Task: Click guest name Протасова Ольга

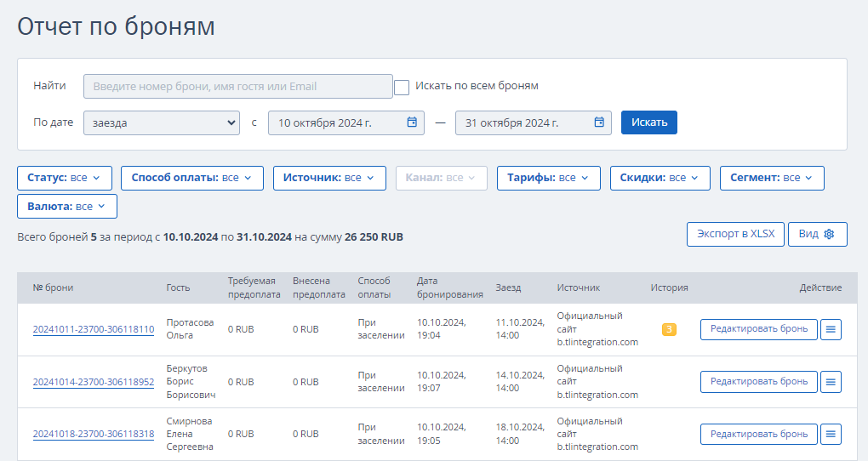Action: click(190, 328)
